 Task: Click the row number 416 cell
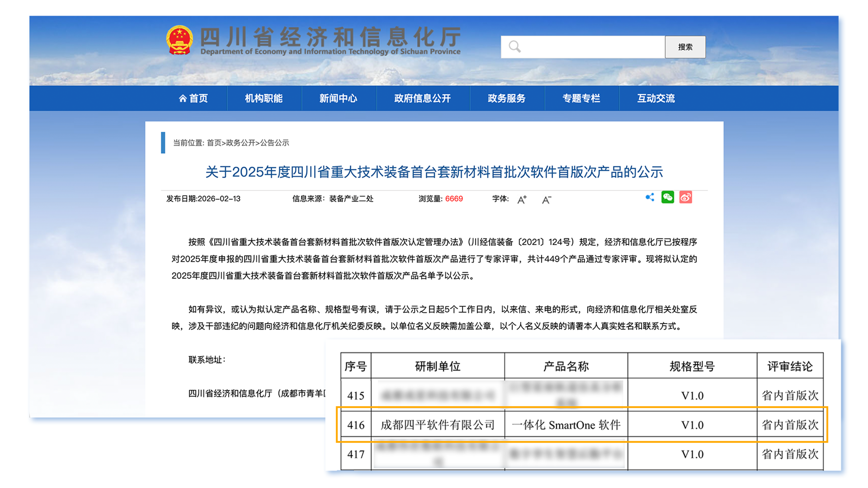(x=356, y=425)
